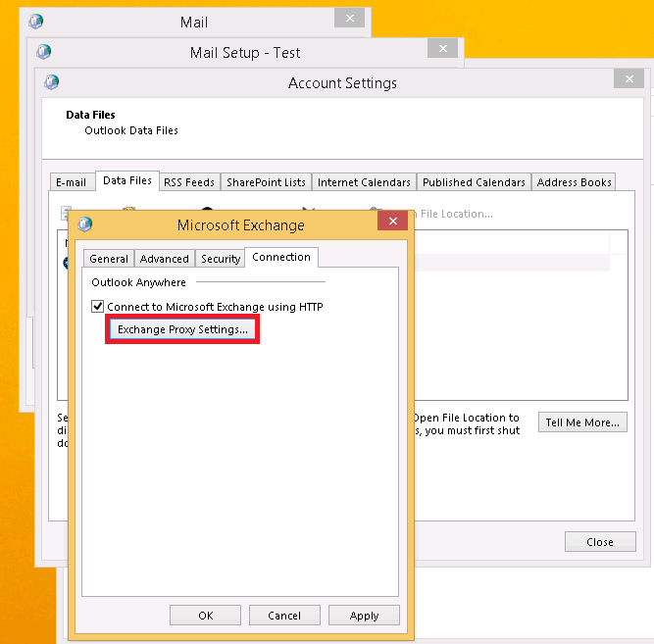Open the Advanced tab

[x=164, y=259]
